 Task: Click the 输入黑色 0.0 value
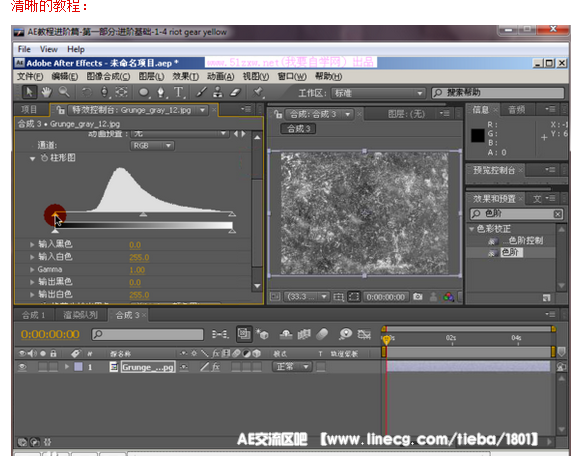tap(135, 245)
